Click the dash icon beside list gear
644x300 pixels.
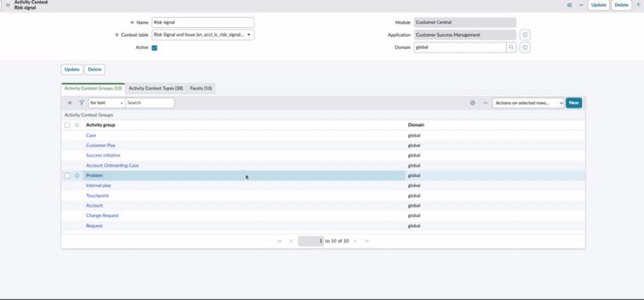click(486, 102)
